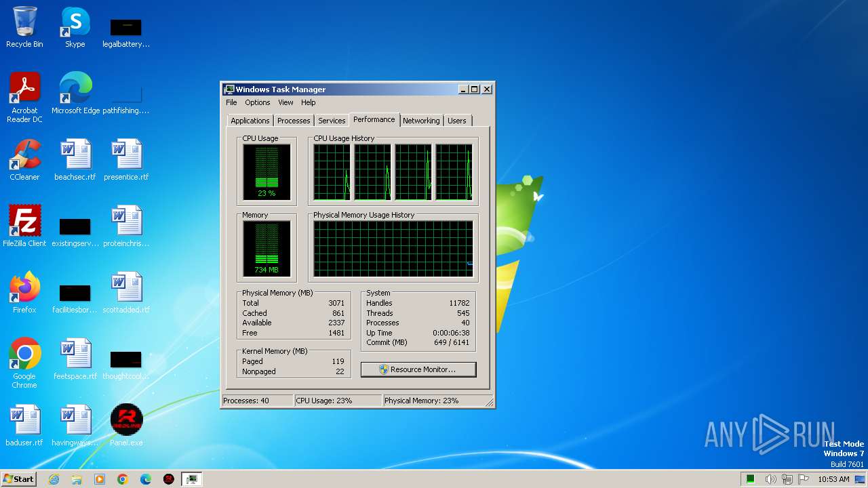
Task: Run Panel.exe from the desktop
Action: (126, 425)
